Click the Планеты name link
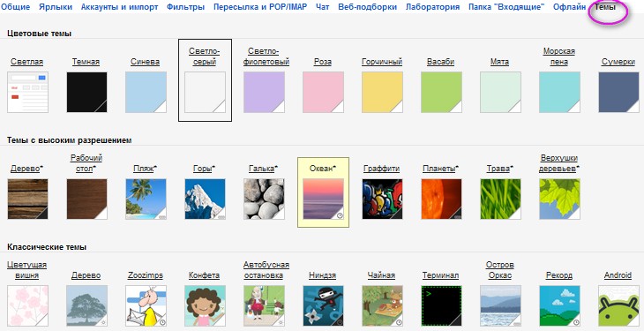The width and height of the screenshot is (644, 331). pos(439,169)
